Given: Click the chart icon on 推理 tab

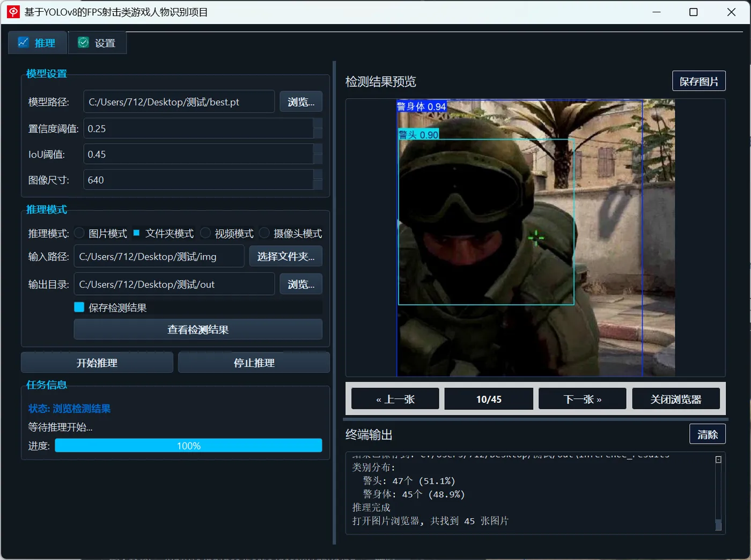Looking at the screenshot, I should (x=23, y=42).
